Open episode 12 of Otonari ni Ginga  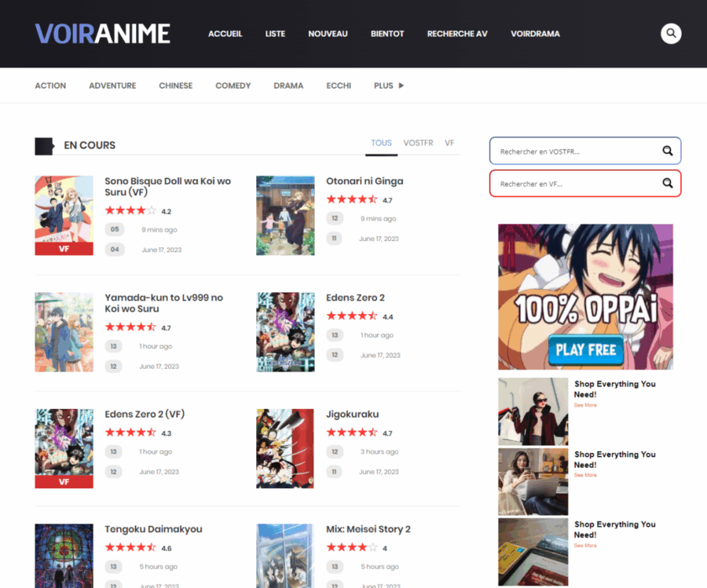pyautogui.click(x=335, y=218)
